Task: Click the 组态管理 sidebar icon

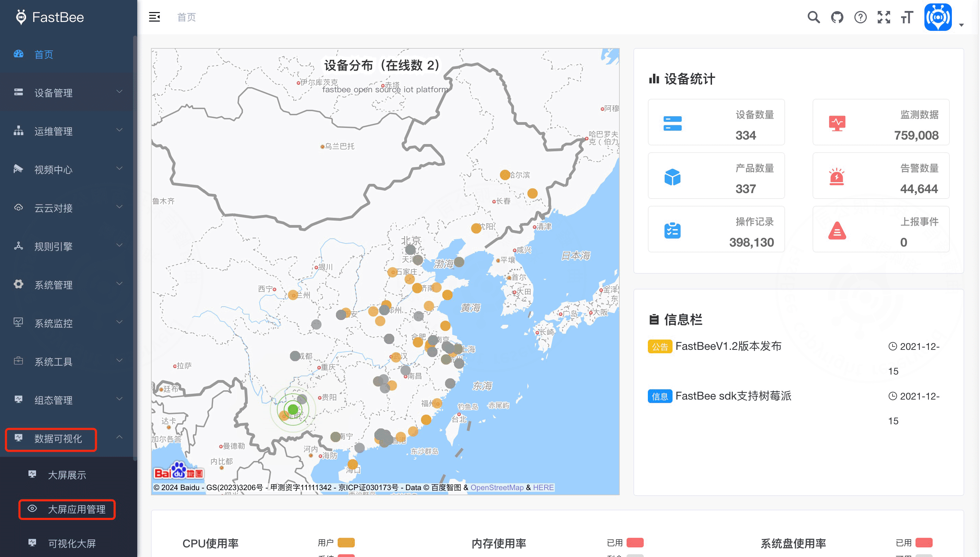Action: coord(19,399)
